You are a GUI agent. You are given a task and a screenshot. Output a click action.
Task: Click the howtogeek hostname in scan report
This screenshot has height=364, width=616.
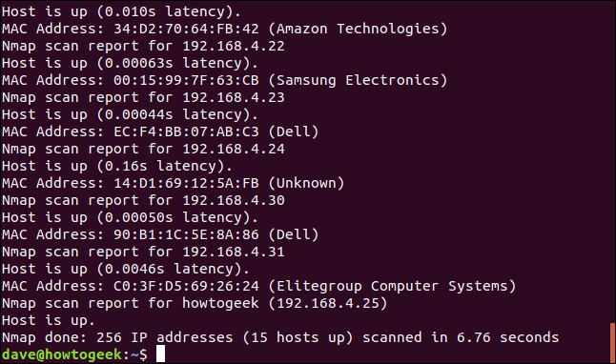click(220, 303)
